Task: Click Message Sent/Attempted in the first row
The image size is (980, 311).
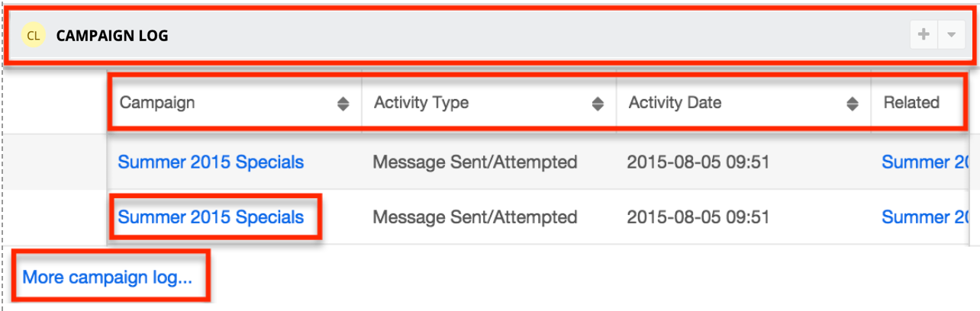Action: 475,162
